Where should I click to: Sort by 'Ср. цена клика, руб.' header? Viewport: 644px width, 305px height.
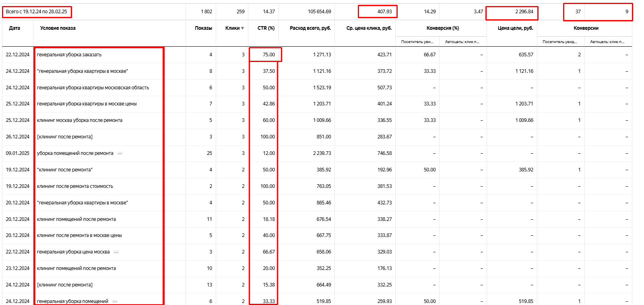(369, 28)
